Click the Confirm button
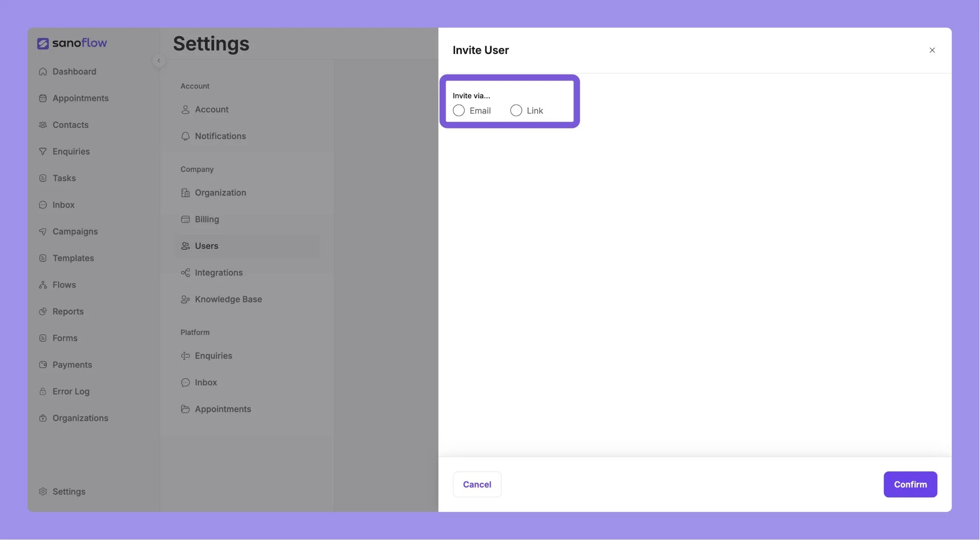Screen dimensions: 980x540 [910, 484]
